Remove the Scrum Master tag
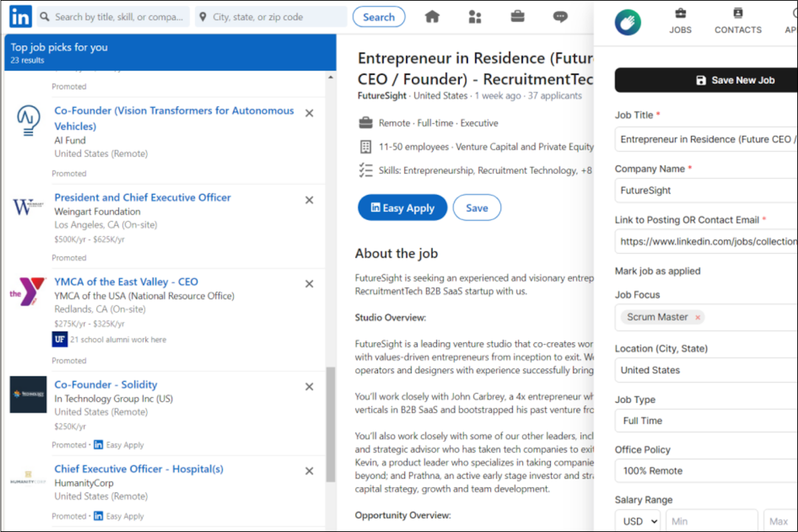 (698, 317)
